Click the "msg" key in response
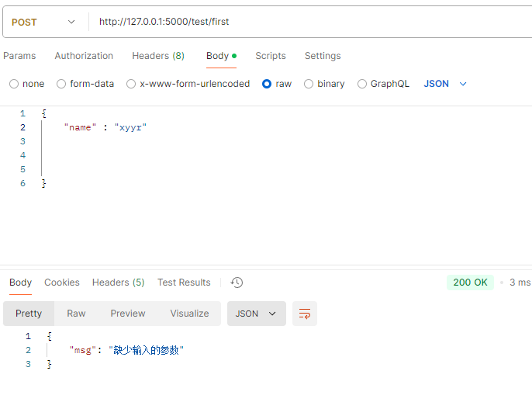This screenshot has height=416, width=532. coord(83,350)
